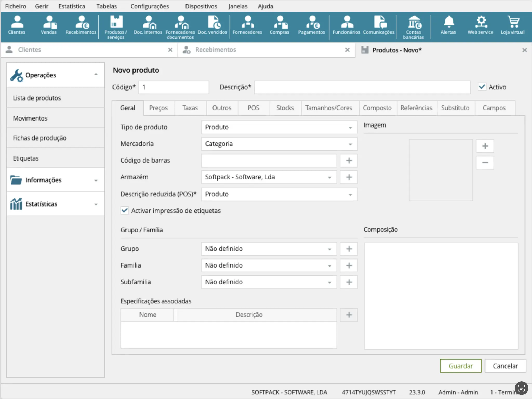Open Lista de produtos

tap(56, 98)
